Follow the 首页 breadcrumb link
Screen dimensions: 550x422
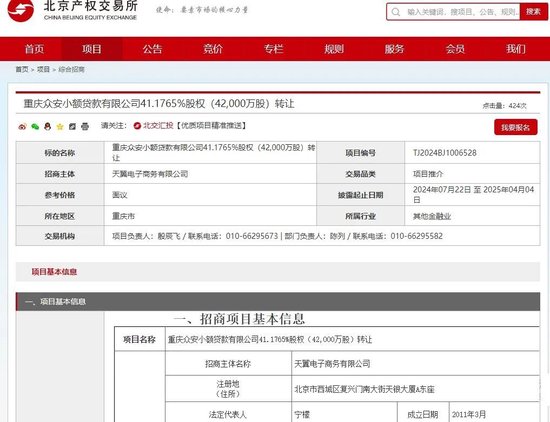point(22,69)
